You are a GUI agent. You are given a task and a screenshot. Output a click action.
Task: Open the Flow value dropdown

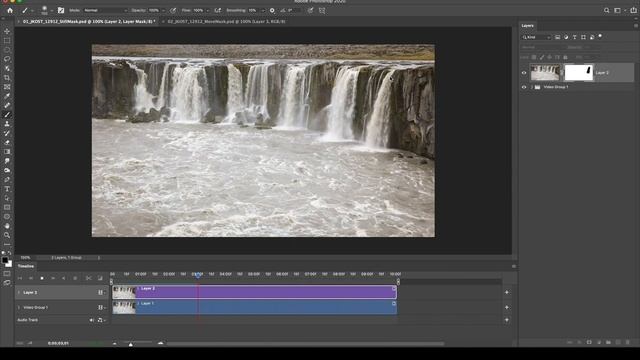pos(208,11)
